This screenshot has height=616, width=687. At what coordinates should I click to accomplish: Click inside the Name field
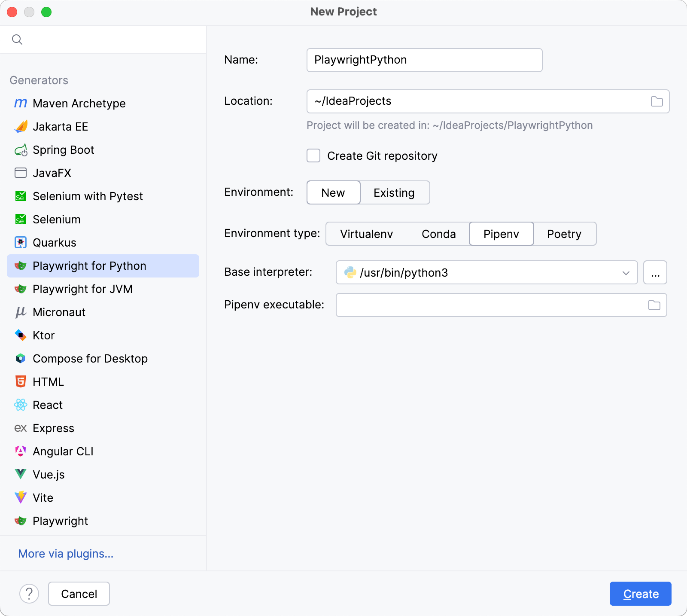(424, 60)
